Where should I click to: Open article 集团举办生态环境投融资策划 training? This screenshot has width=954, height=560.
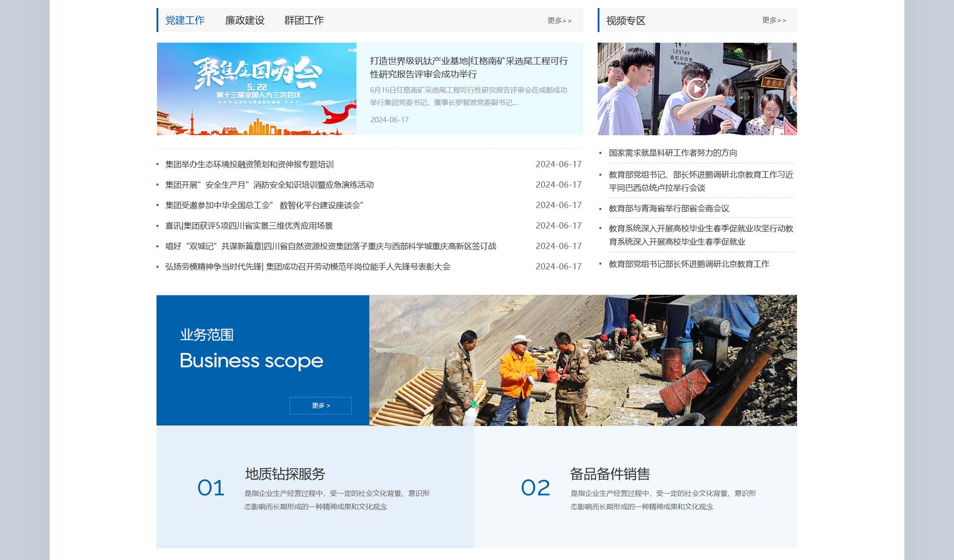pyautogui.click(x=249, y=164)
